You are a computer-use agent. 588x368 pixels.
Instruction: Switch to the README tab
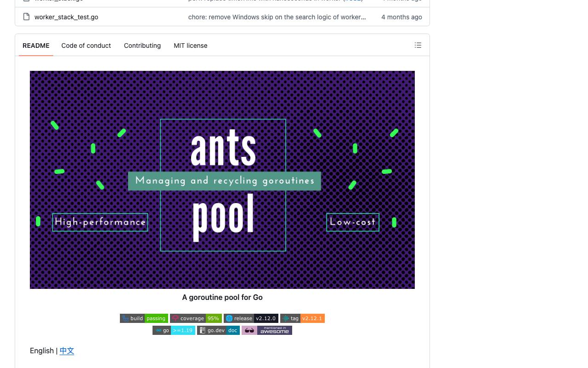[36, 46]
